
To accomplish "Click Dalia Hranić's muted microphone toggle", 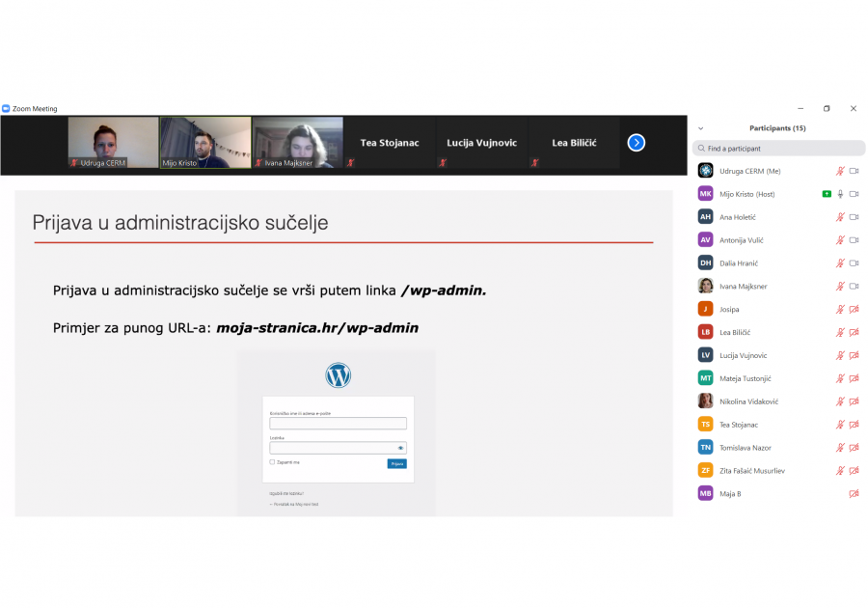I will (840, 263).
